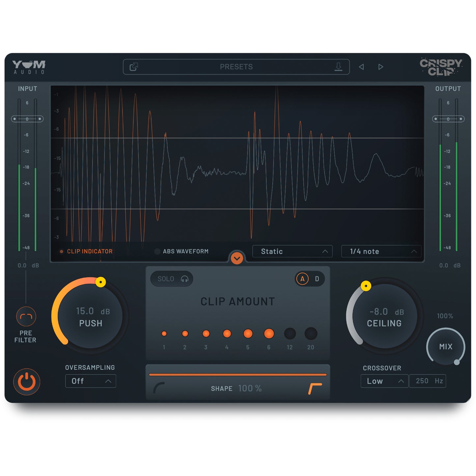Toggle the plugin power bypass button
The image size is (476, 476).
26,382
